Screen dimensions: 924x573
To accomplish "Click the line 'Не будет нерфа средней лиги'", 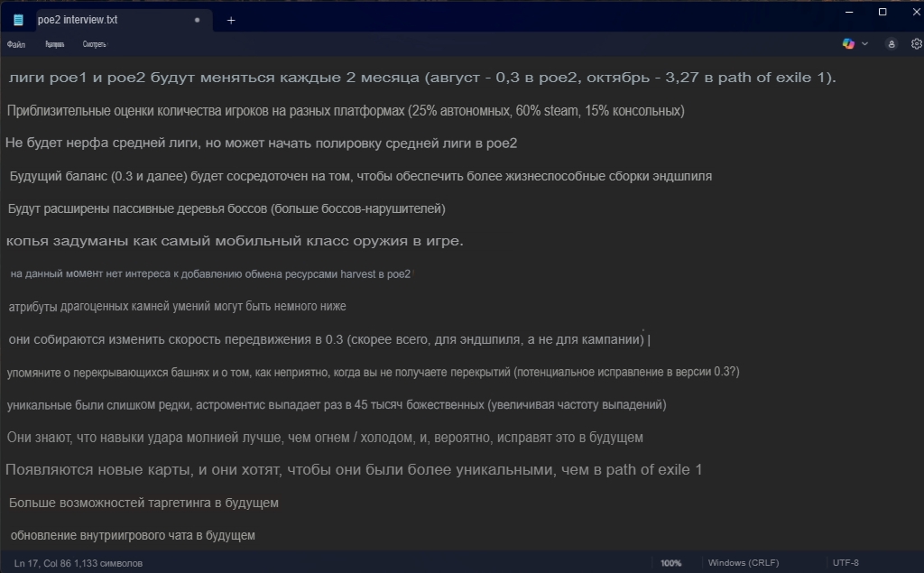I will pyautogui.click(x=261, y=143).
